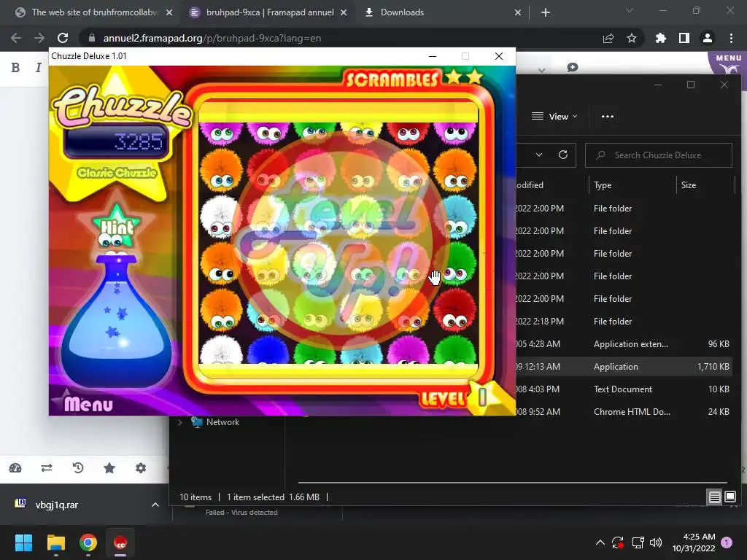747x560 pixels.
Task: Click the horizontal scrollbar in File Explorer
Action: pyautogui.click(x=513, y=483)
